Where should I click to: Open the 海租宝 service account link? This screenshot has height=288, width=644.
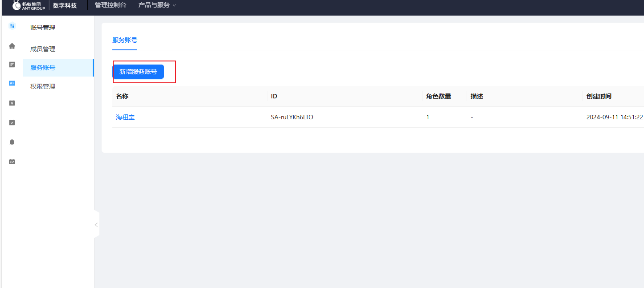pos(125,117)
